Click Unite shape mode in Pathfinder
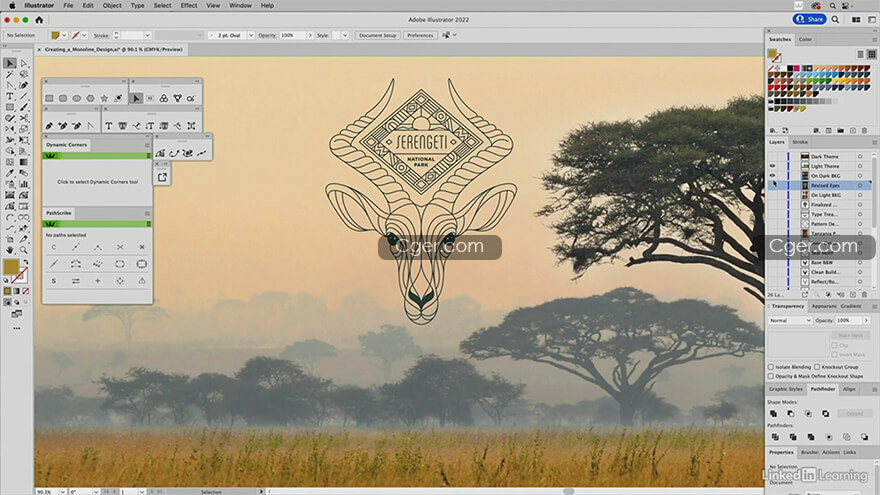This screenshot has height=495, width=880. (x=773, y=414)
